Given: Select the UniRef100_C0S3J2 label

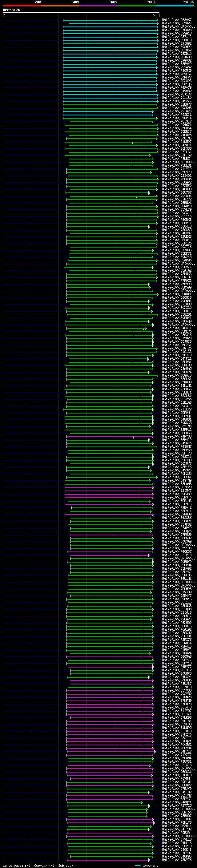Looking at the screenshot, I should (177, 406).
